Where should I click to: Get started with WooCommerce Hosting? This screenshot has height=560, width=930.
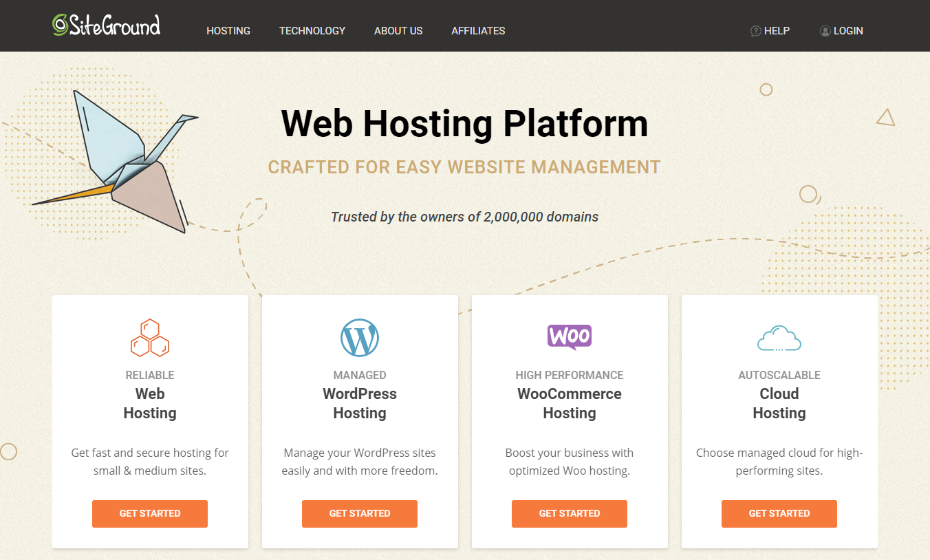[570, 514]
